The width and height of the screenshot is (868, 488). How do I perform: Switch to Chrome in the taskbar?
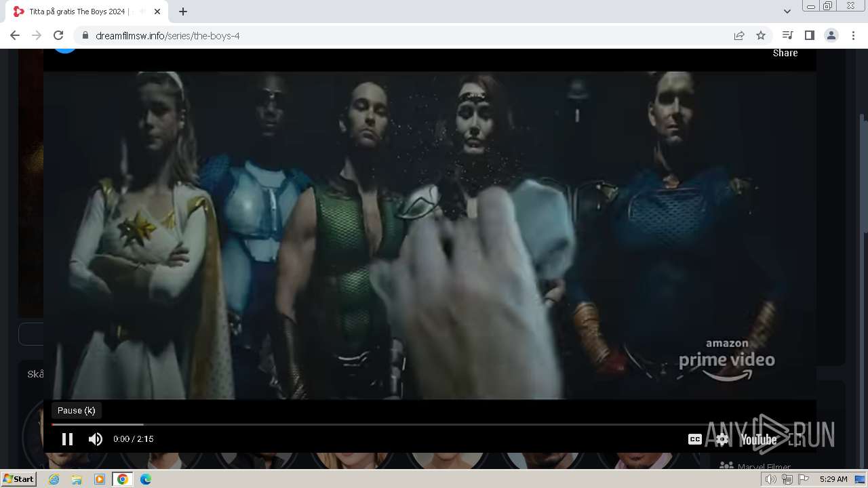point(123,479)
